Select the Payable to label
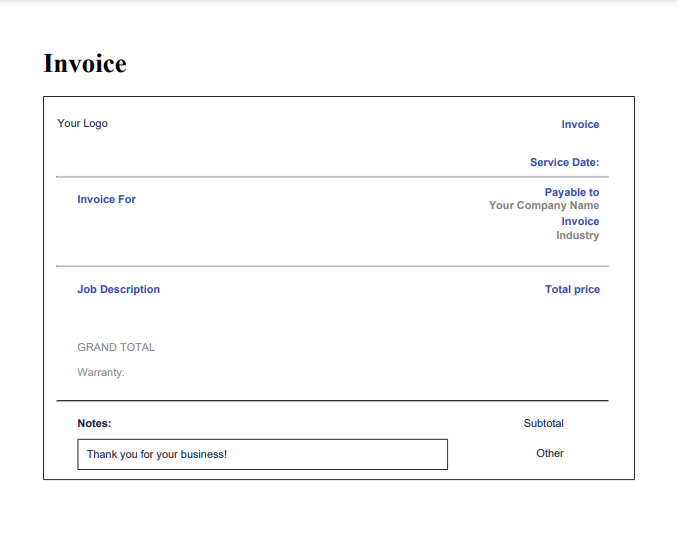 [572, 192]
